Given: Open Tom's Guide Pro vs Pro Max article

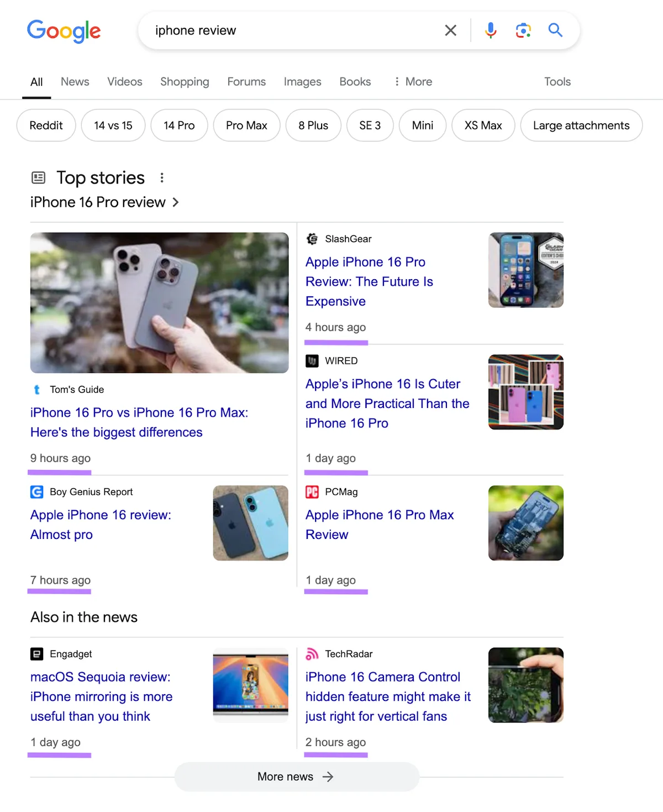Looking at the screenshot, I should point(139,422).
